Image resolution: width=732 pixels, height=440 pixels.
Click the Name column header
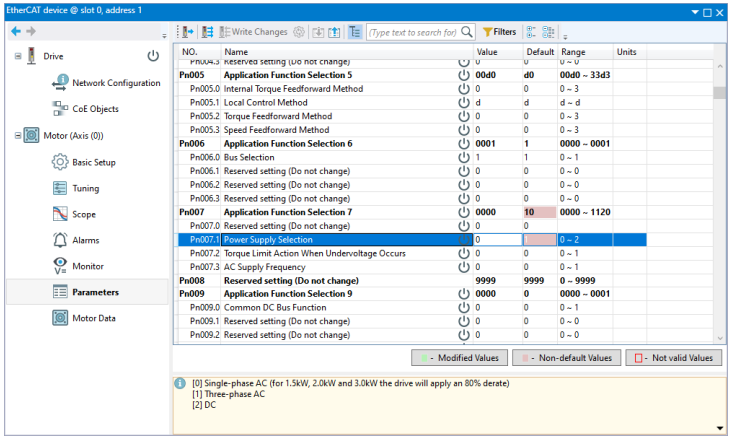pyautogui.click(x=346, y=52)
